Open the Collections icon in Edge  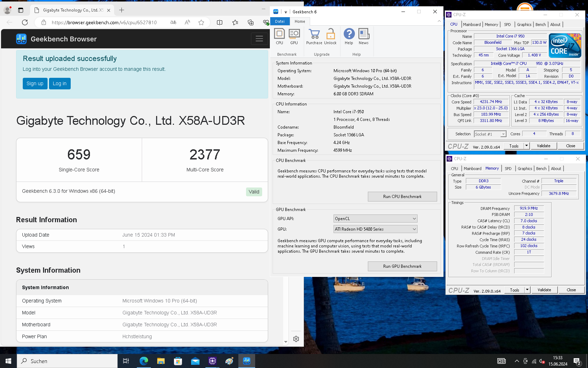coord(251,22)
